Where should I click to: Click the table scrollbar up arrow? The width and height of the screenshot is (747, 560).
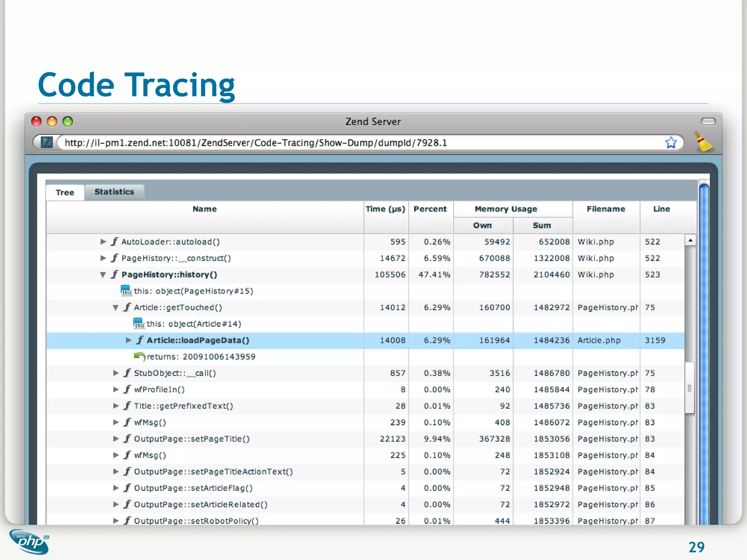pyautogui.click(x=690, y=240)
